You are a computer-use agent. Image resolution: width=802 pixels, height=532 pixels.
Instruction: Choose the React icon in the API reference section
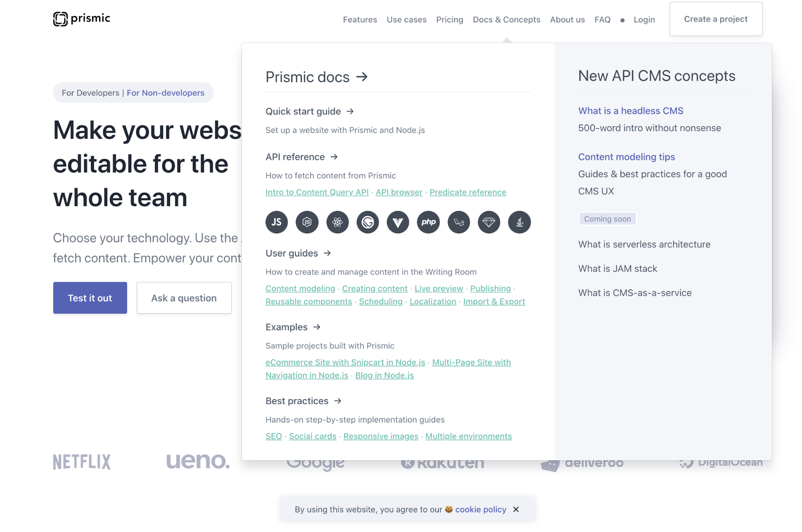[x=337, y=222]
